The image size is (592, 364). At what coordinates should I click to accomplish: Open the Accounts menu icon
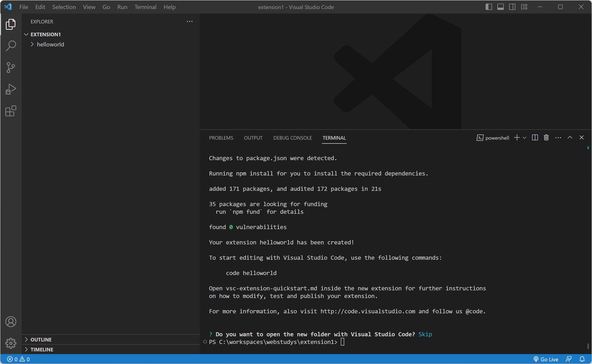click(x=11, y=322)
